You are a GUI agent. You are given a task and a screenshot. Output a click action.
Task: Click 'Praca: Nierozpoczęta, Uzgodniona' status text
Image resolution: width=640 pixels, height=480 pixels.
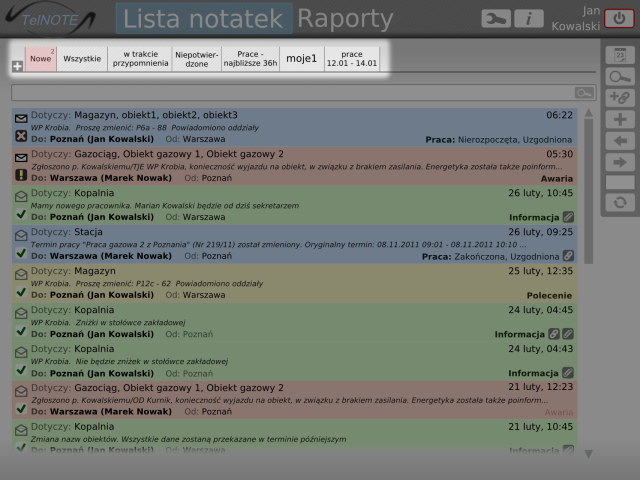[x=499, y=140]
